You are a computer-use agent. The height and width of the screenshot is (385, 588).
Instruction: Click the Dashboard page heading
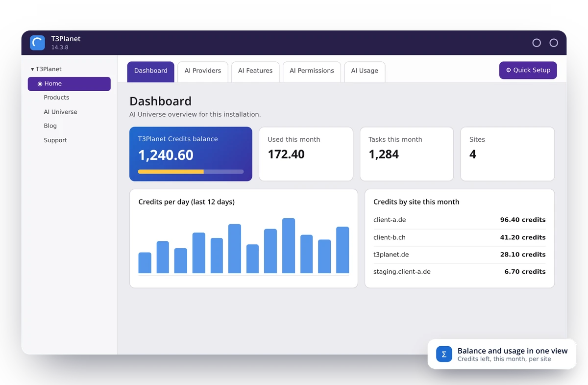pos(160,102)
